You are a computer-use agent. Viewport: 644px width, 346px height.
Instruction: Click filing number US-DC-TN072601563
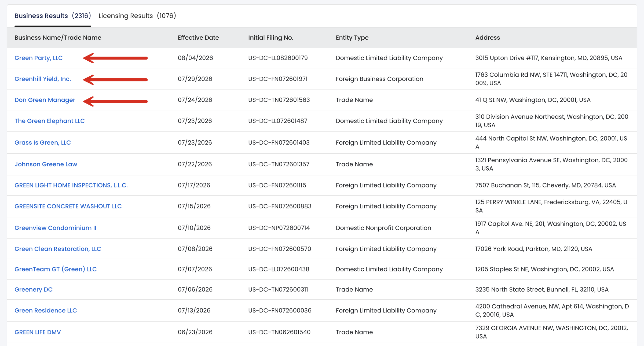coord(279,100)
